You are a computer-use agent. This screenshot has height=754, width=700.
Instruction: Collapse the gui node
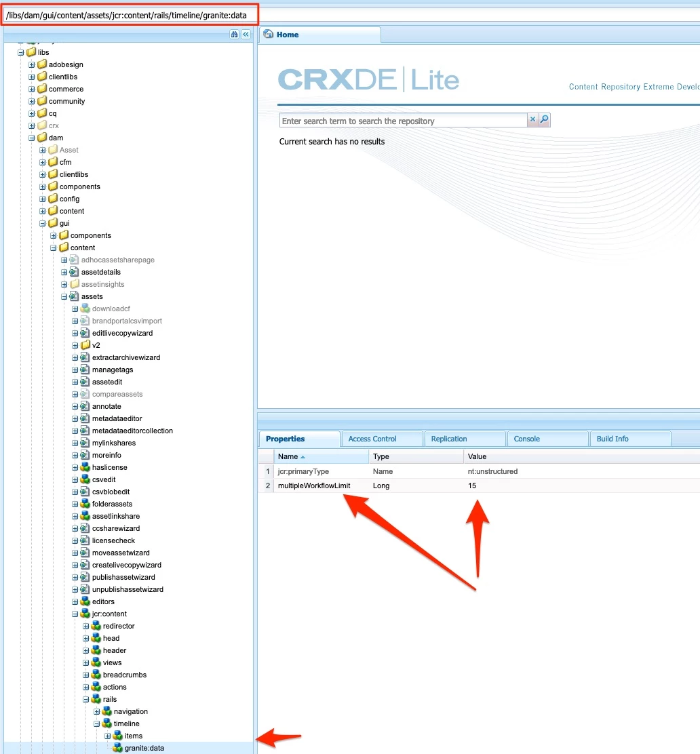(42, 224)
